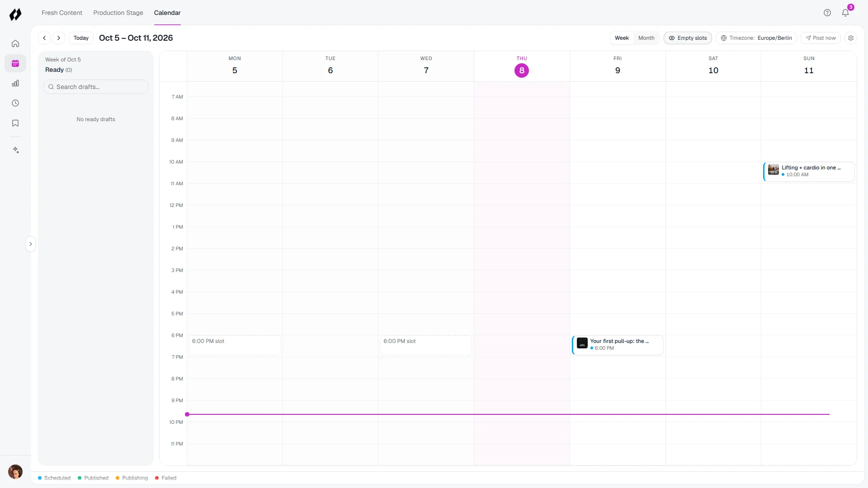Viewport: 868px width, 488px height.
Task: Click the Scheduled legend entry
Action: tap(54, 478)
